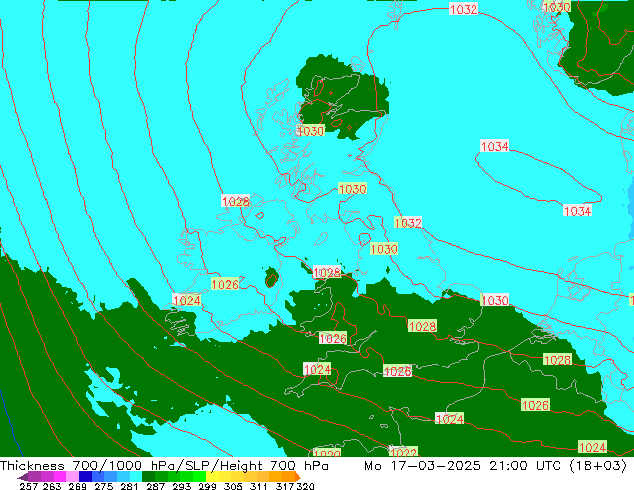Click the legend value '305'
634x490 pixels.
234,486
